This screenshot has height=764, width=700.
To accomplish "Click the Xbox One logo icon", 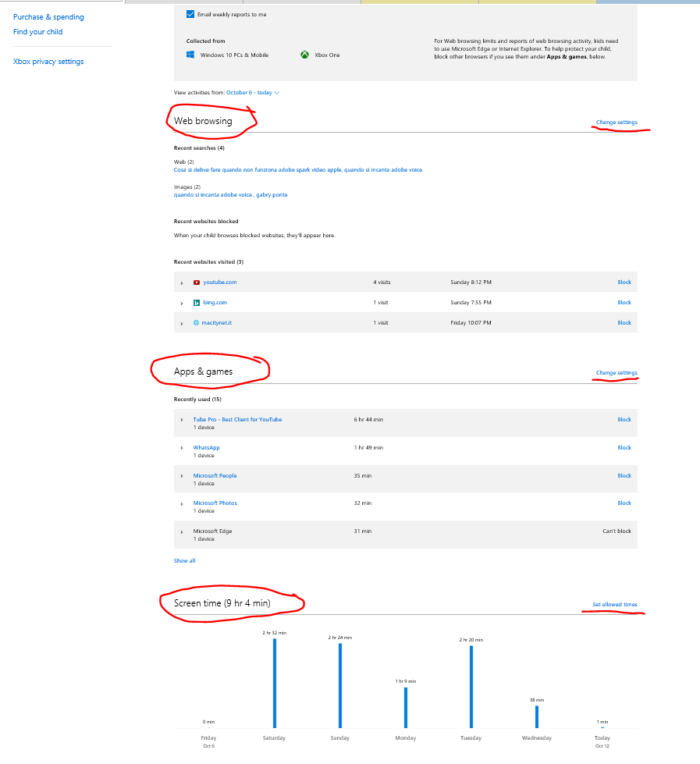I will coord(304,55).
